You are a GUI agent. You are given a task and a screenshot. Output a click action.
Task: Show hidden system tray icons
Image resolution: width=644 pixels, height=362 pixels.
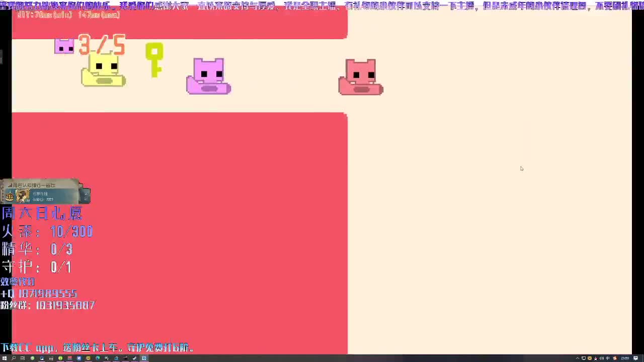[578, 358]
